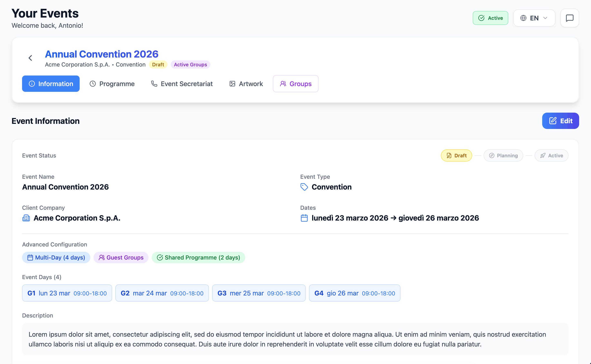Switch to the Programme tab

(x=112, y=83)
